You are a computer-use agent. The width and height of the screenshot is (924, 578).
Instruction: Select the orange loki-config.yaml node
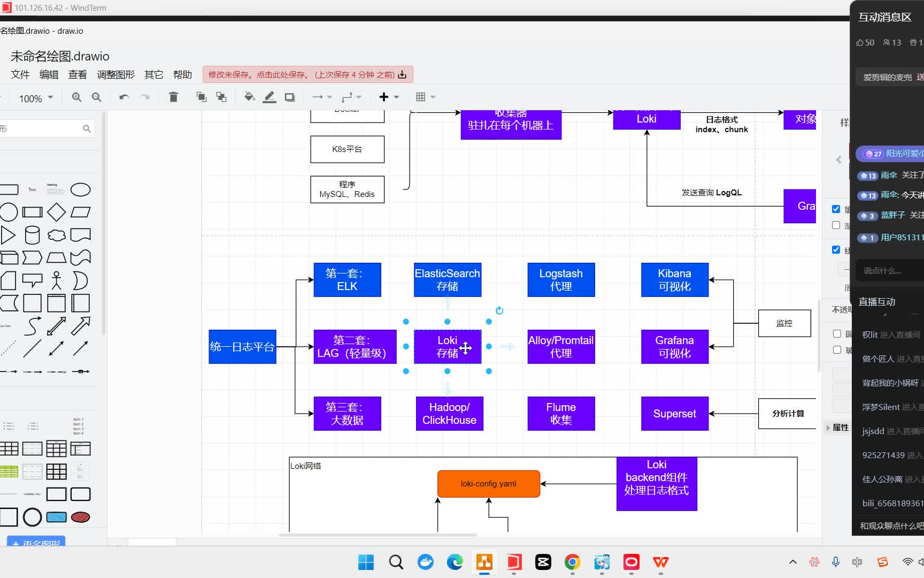coord(489,484)
